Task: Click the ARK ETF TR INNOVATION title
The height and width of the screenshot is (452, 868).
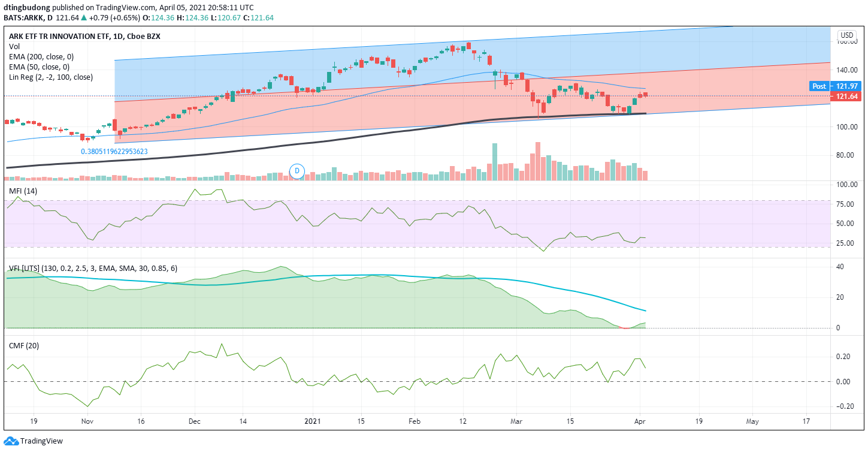Action: tap(84, 36)
